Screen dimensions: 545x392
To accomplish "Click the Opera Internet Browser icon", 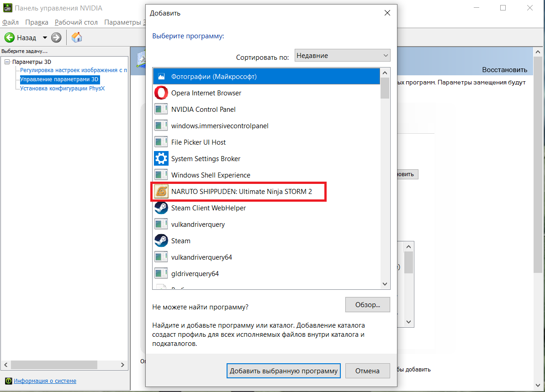I will (x=161, y=93).
